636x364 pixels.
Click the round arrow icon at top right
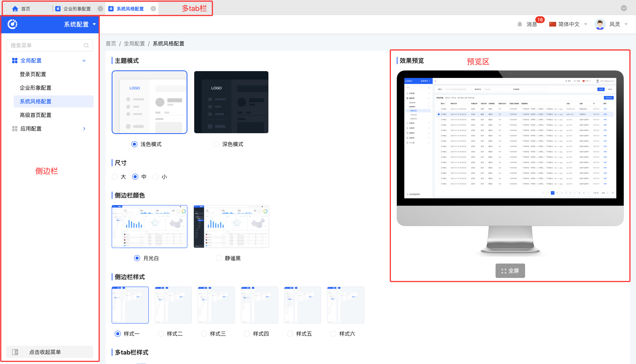(624, 8)
